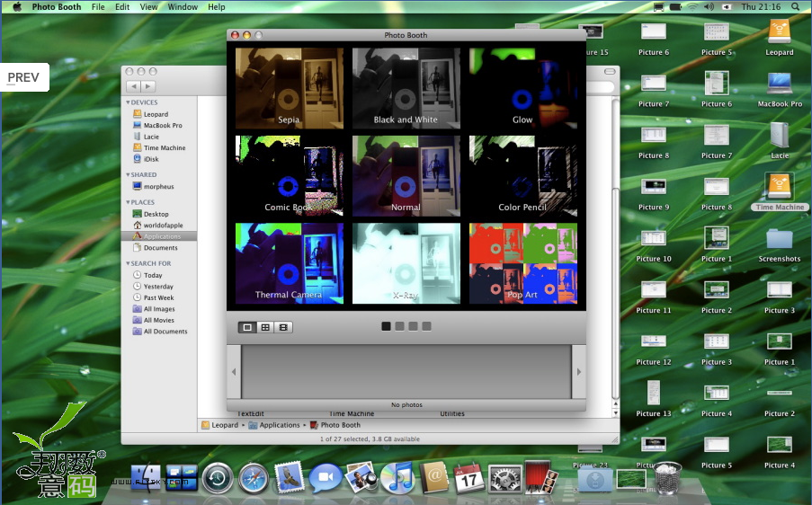This screenshot has width=812, height=505.
Task: Open the File menu
Action: (98, 6)
